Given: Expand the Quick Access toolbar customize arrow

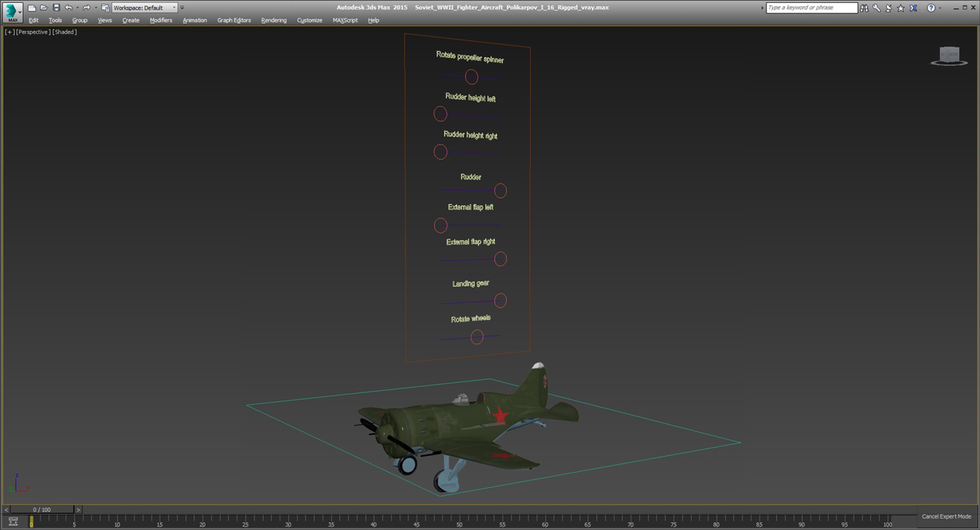Looking at the screenshot, I should [x=182, y=8].
